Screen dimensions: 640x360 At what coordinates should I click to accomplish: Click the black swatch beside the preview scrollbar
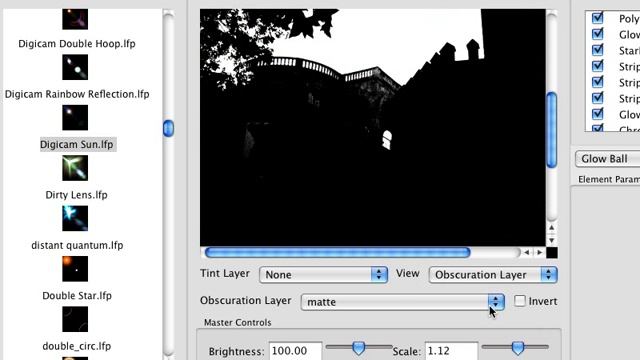click(x=552, y=253)
